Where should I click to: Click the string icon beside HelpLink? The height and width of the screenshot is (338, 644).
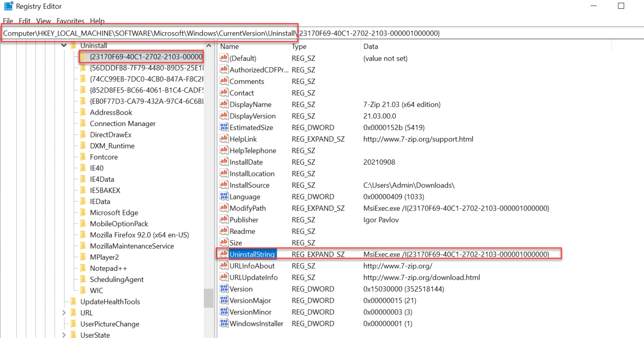click(223, 139)
